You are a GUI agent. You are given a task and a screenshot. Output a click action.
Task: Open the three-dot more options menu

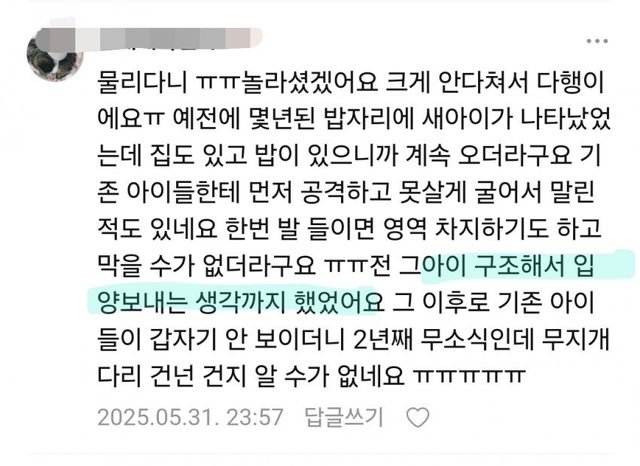tap(597, 41)
